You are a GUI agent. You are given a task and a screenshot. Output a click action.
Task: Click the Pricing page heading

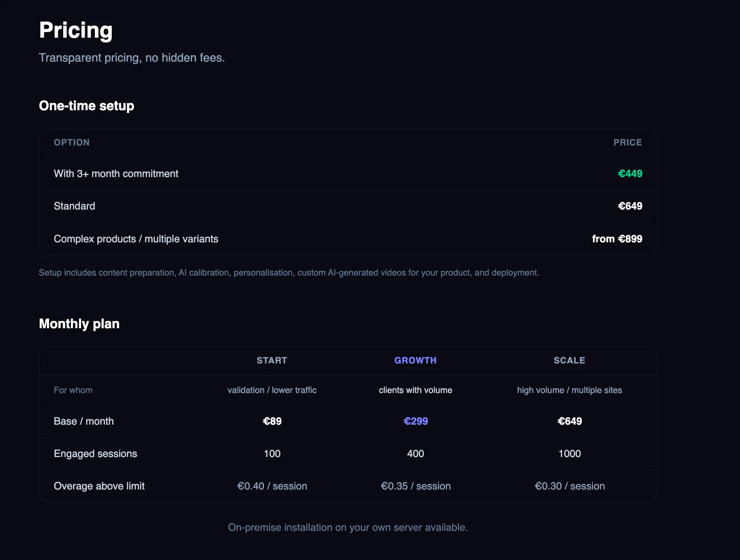point(76,31)
